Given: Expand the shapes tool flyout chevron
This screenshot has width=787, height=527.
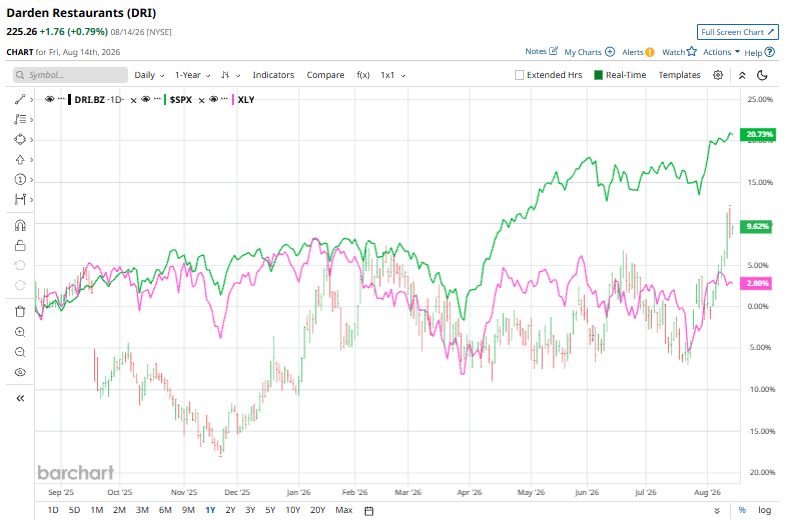Looking at the screenshot, I should (32, 140).
